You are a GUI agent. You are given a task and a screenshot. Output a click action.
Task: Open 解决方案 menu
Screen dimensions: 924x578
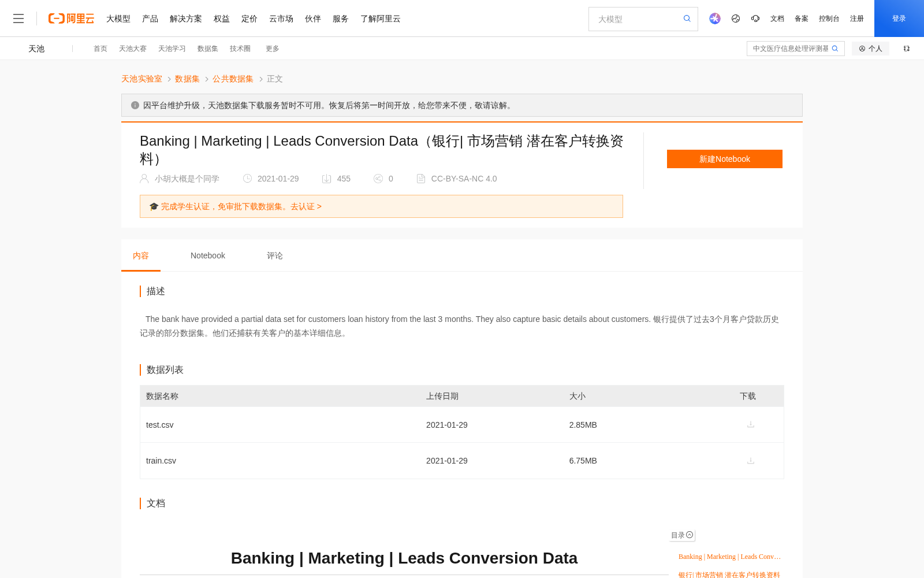pyautogui.click(x=186, y=18)
